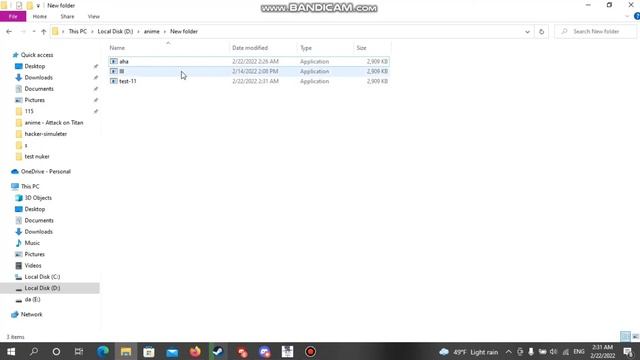
Task: Open taskbar Search
Action: (34, 351)
